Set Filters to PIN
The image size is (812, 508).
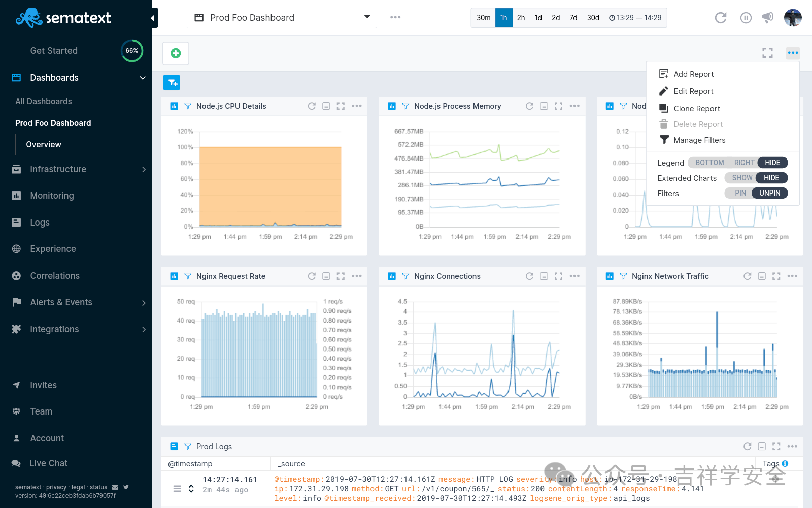point(740,193)
